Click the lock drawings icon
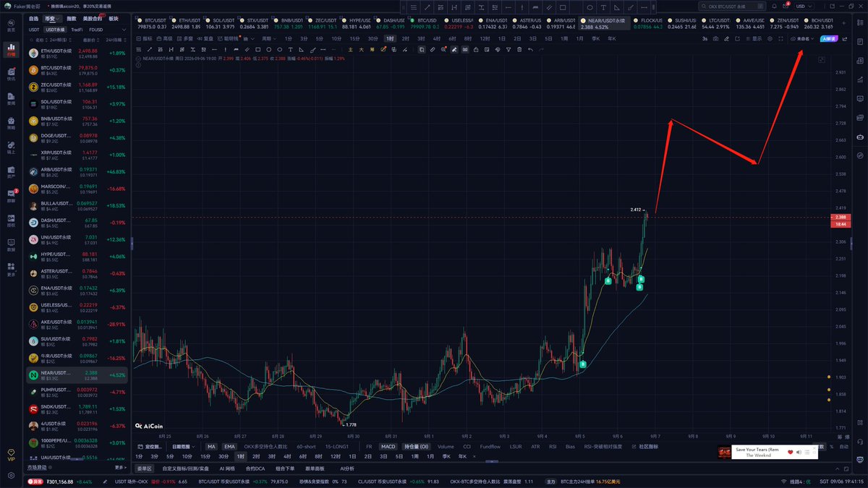Image resolution: width=868 pixels, height=488 pixels. click(476, 50)
